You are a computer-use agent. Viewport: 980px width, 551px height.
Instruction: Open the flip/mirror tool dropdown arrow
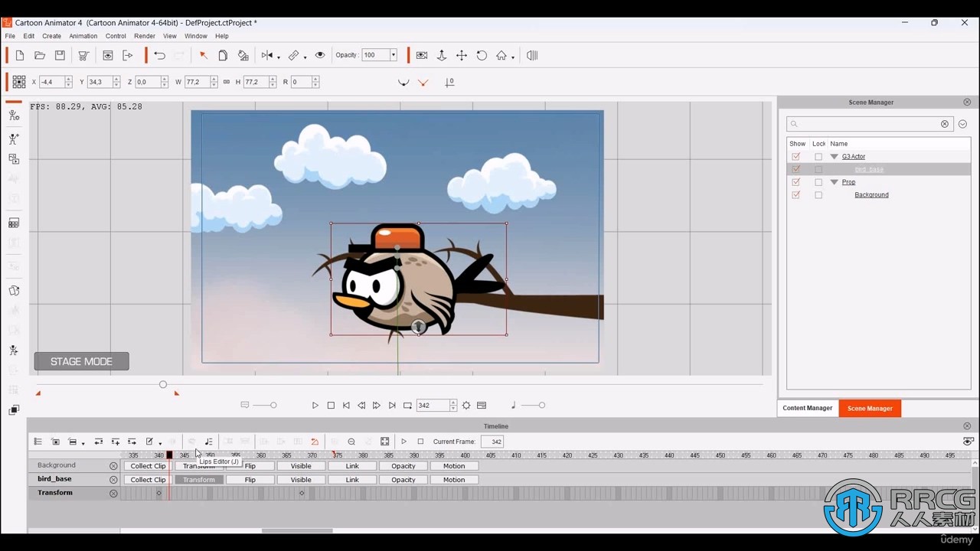coord(278,57)
